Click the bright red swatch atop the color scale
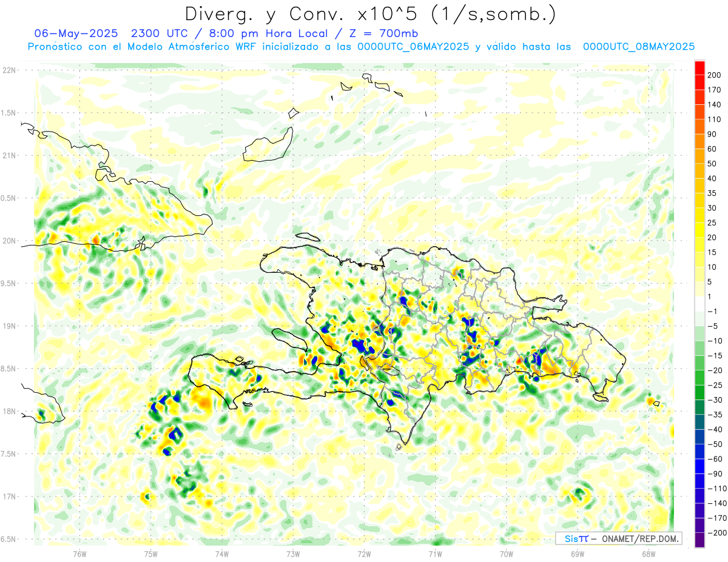 (x=699, y=68)
